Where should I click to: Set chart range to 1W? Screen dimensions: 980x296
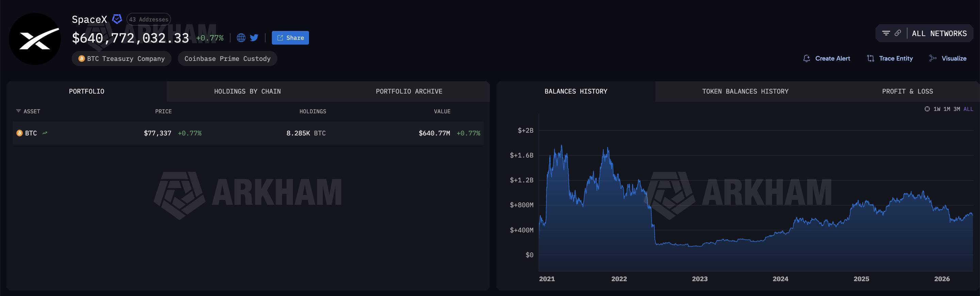tap(937, 109)
